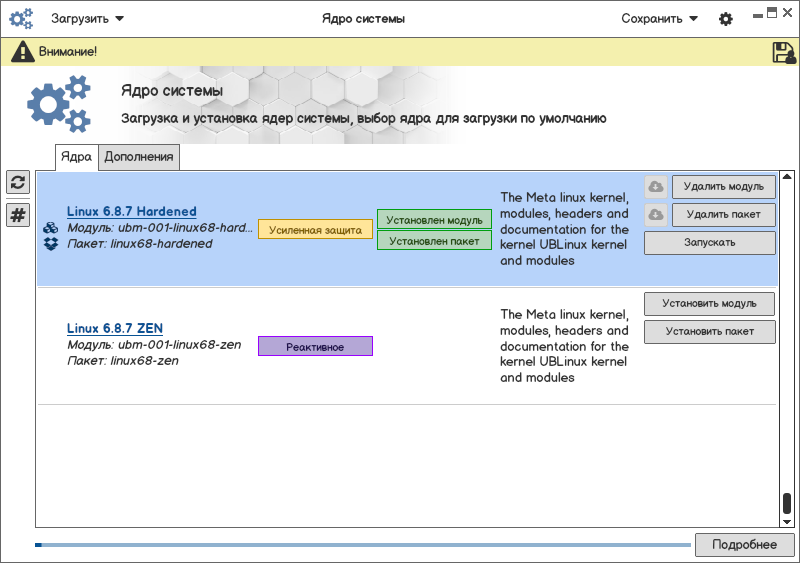
Task: Switch to the Дополнения tab
Action: tap(140, 156)
